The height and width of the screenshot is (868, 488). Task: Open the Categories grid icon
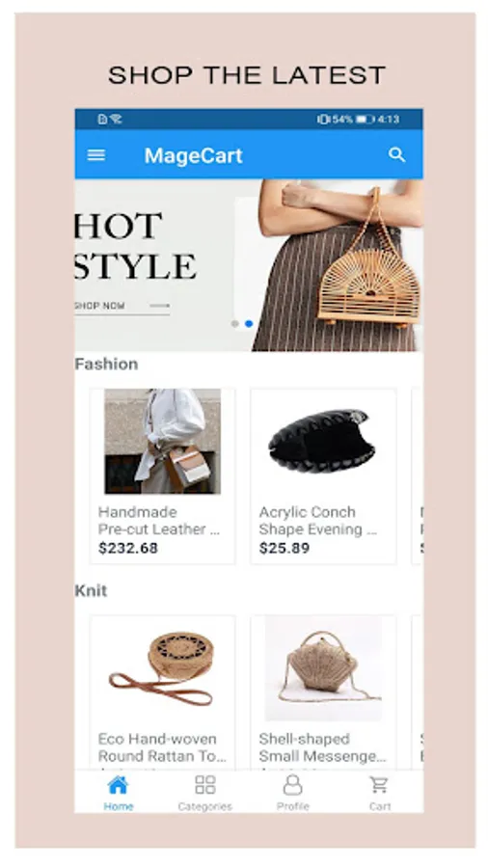(205, 785)
